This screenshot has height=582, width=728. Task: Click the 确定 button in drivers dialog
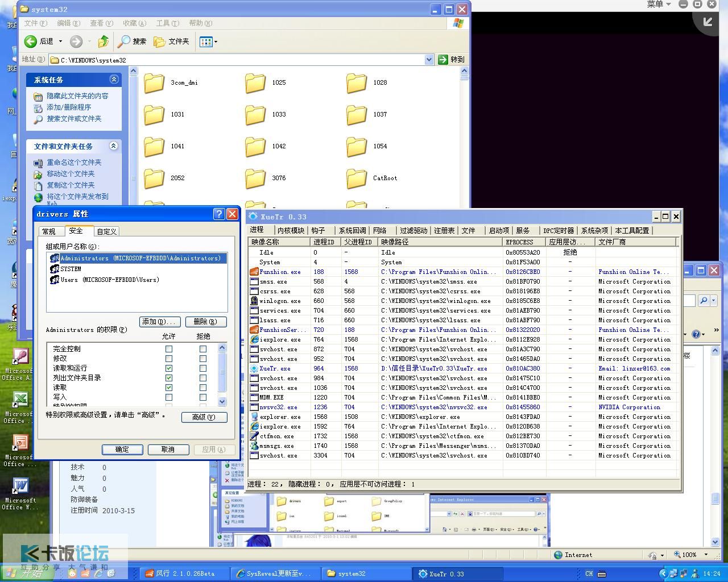pyautogui.click(x=122, y=450)
